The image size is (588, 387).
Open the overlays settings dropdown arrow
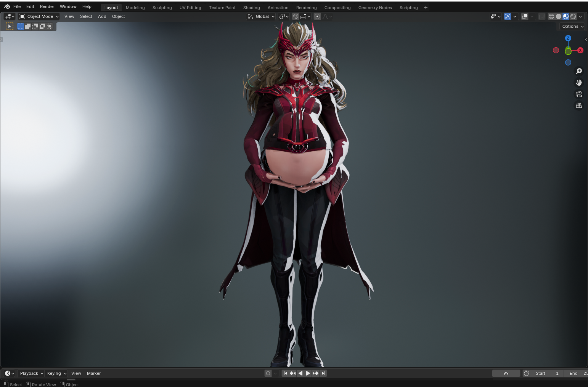(x=532, y=16)
